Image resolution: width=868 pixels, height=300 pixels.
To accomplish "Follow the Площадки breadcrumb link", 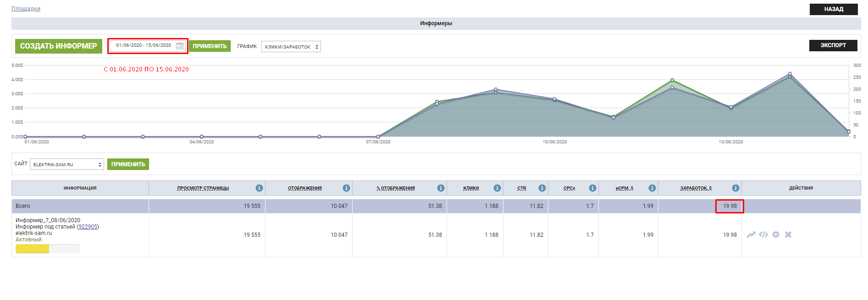I will tap(26, 9).
